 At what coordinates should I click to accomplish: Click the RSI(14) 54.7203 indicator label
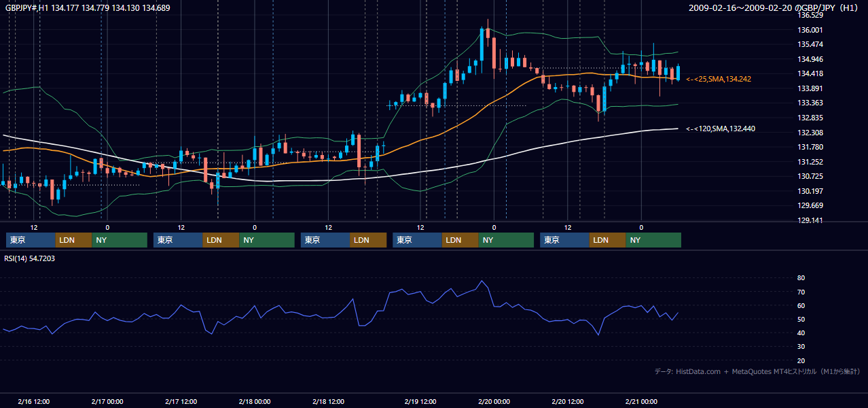pyautogui.click(x=30, y=258)
